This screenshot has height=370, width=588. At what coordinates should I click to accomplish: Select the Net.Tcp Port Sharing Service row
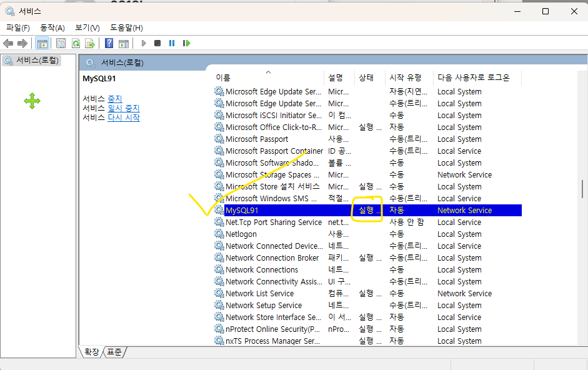(367, 222)
